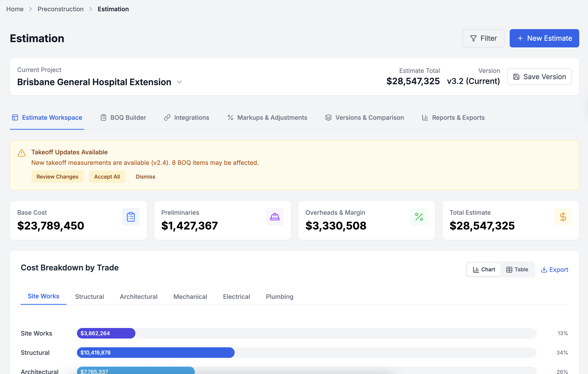Screen dimensions: 588x374
Task: Click the Base Cost clipboard icon
Action: pyautogui.click(x=131, y=217)
